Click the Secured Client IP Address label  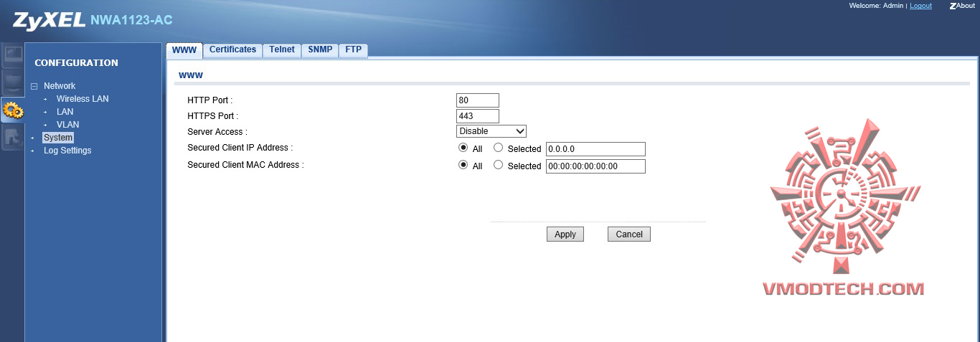(x=240, y=148)
